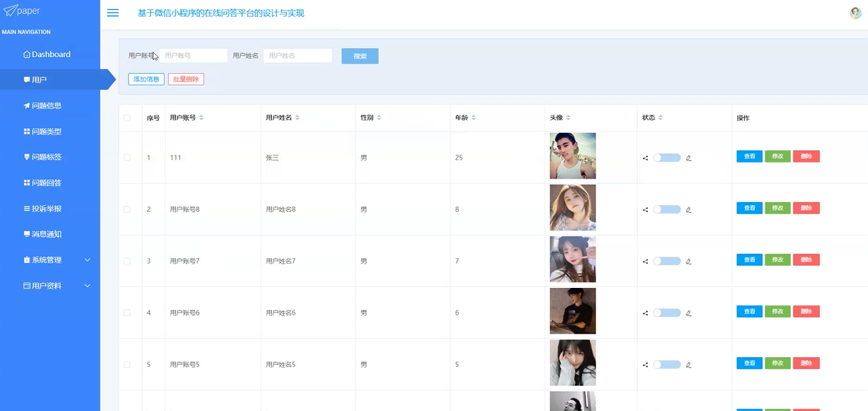
Task: Click the 搜索 search button
Action: point(360,56)
